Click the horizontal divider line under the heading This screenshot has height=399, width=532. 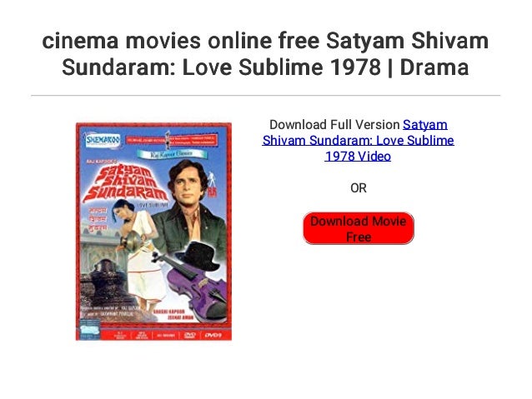(x=266, y=96)
